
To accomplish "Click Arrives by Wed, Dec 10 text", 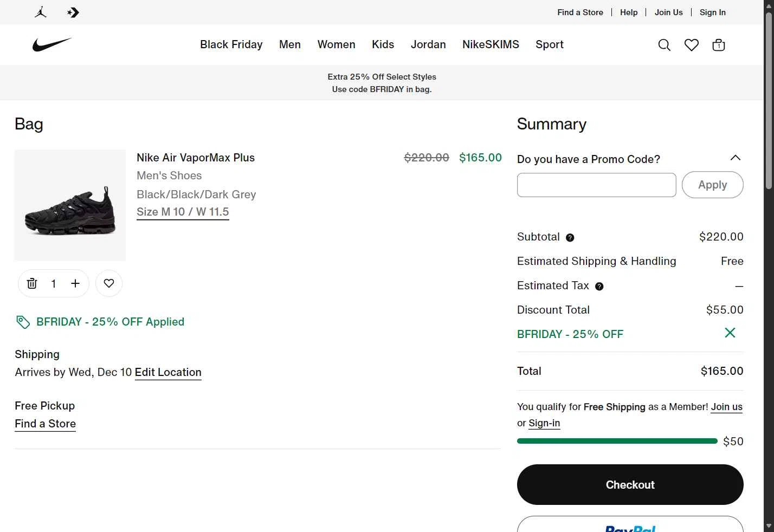I will [73, 372].
